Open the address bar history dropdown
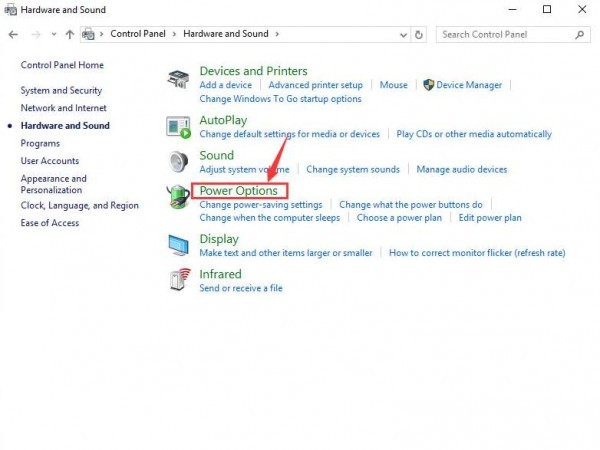Image resolution: width=600 pixels, height=450 pixels. point(403,35)
